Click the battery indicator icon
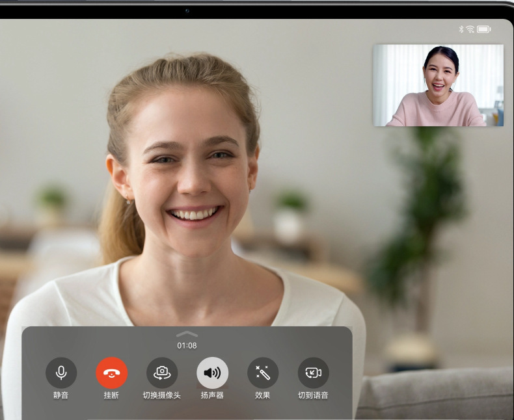 484,29
